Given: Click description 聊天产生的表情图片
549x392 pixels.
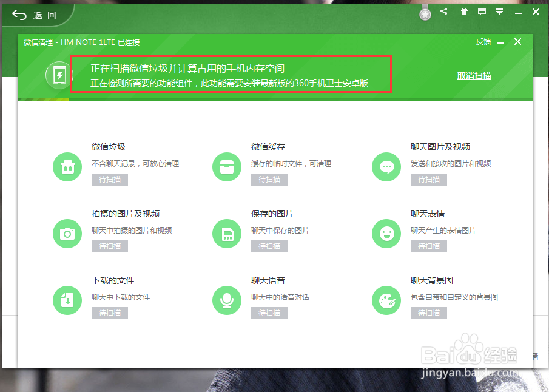Looking at the screenshot, I should pyautogui.click(x=443, y=231).
